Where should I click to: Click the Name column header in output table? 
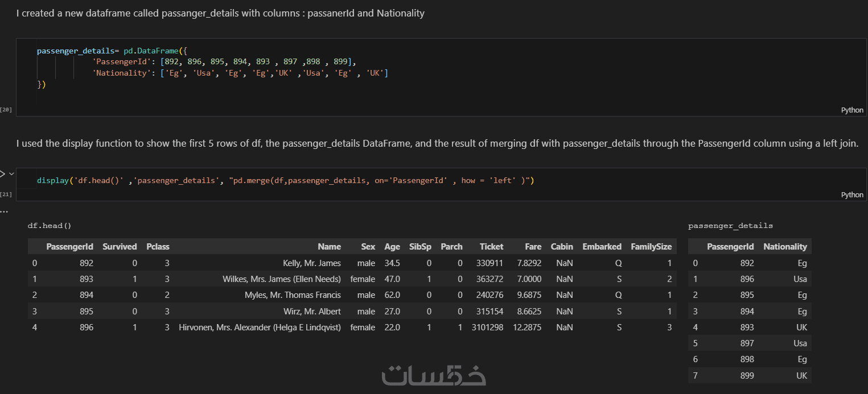pos(329,247)
